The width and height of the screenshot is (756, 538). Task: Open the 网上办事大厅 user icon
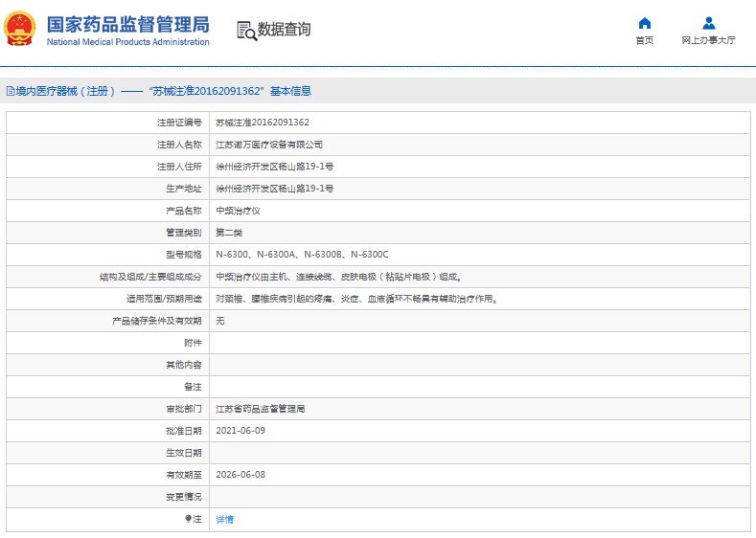click(709, 23)
